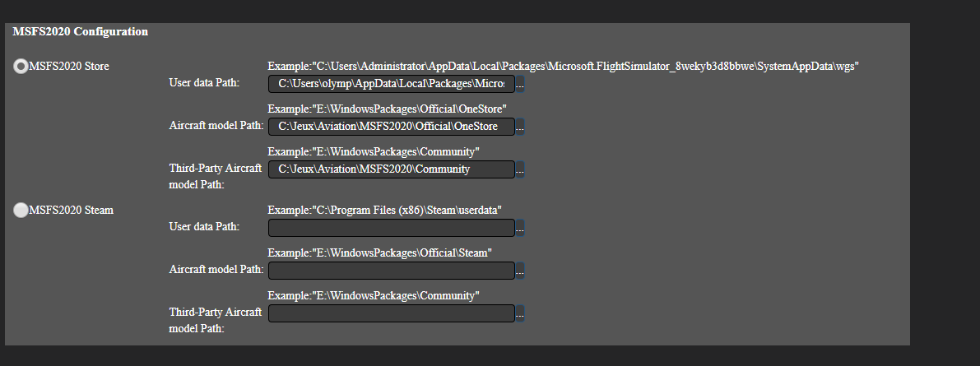
Task: Browse for Steam Aircraft model Path folder
Action: pyautogui.click(x=519, y=271)
